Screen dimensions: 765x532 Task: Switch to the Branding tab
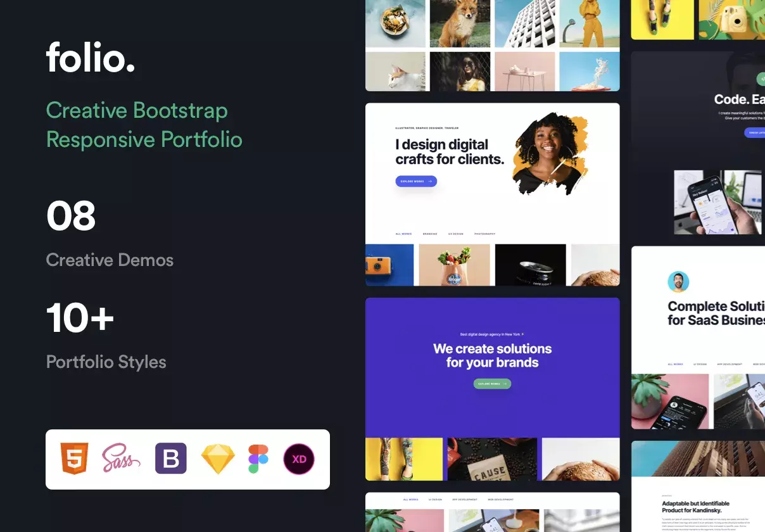430,234
